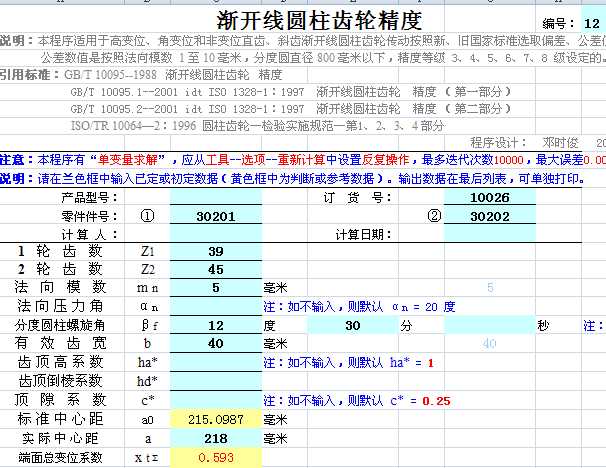This screenshot has height=468, width=606.
Task: Click the 法向压力角 row label
Action: pos(60,306)
